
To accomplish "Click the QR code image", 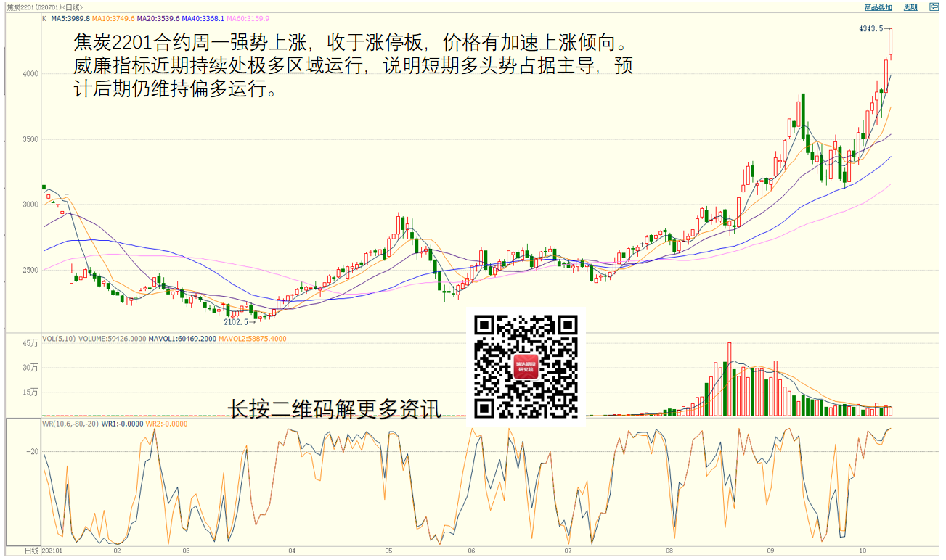I will 526,366.
